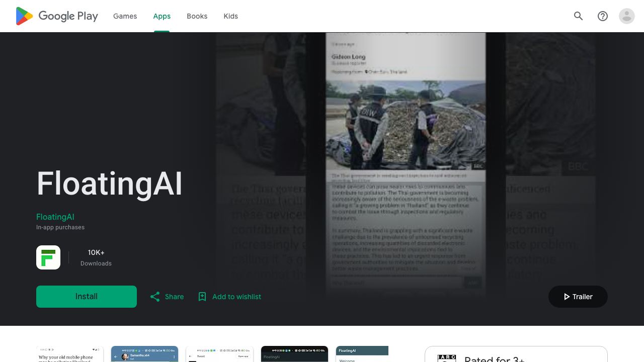The image size is (644, 362).
Task: Open the Books tab
Action: (197, 16)
